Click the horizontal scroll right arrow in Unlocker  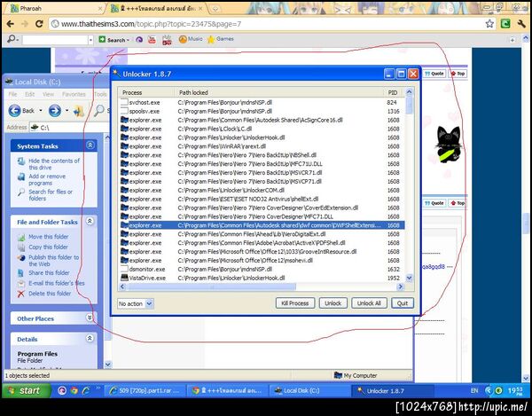[401, 286]
